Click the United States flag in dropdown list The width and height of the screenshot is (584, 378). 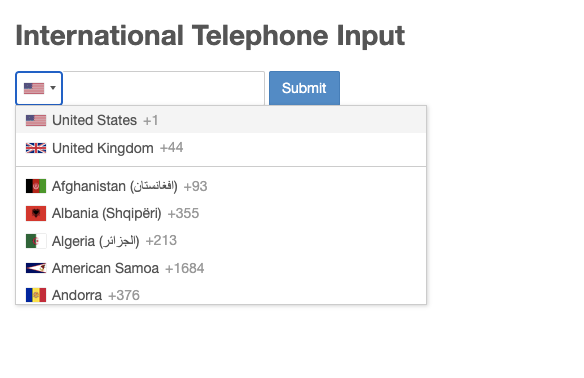36,120
